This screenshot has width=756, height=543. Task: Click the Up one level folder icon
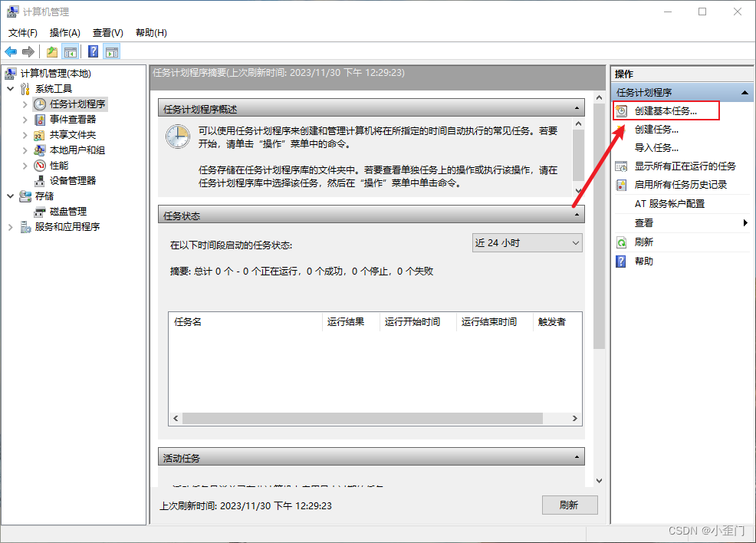click(x=52, y=51)
